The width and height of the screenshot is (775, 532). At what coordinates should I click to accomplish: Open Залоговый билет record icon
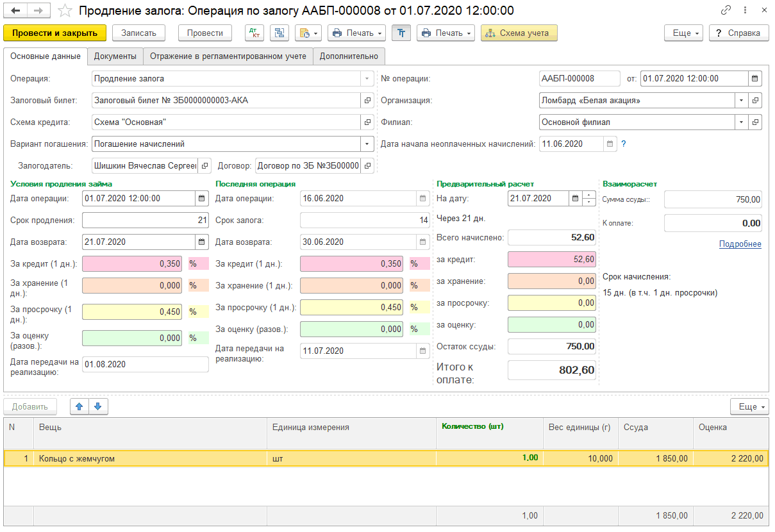pos(368,101)
